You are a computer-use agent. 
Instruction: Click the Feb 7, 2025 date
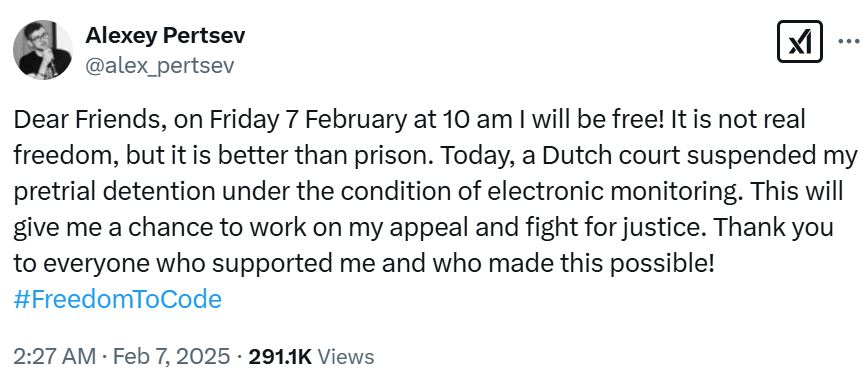click(x=171, y=356)
